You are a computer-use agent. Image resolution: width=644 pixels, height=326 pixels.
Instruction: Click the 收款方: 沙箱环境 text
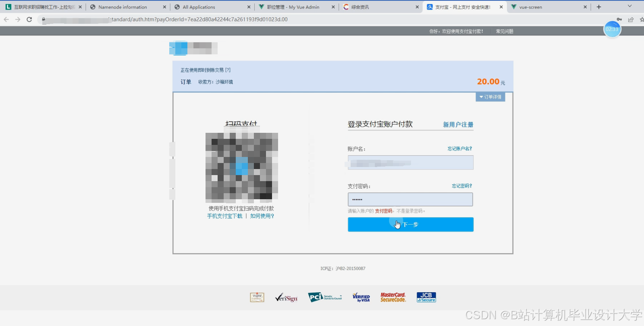[x=216, y=82]
